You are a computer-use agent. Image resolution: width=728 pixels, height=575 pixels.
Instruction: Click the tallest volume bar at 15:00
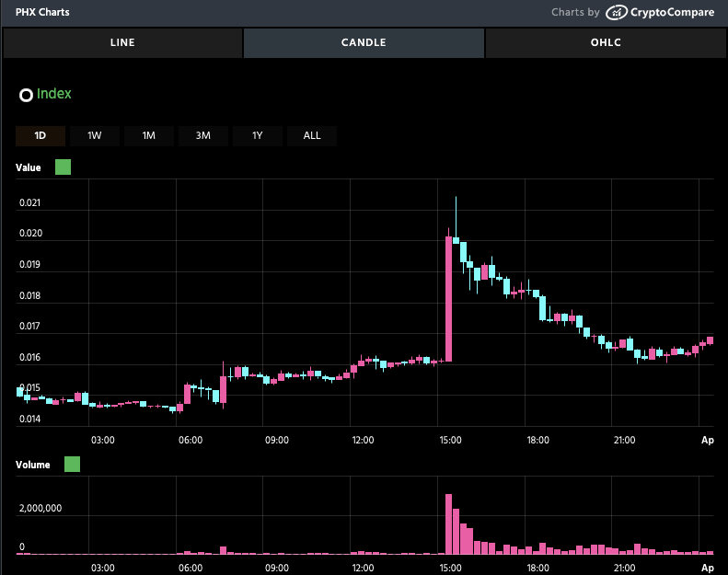tap(448, 524)
